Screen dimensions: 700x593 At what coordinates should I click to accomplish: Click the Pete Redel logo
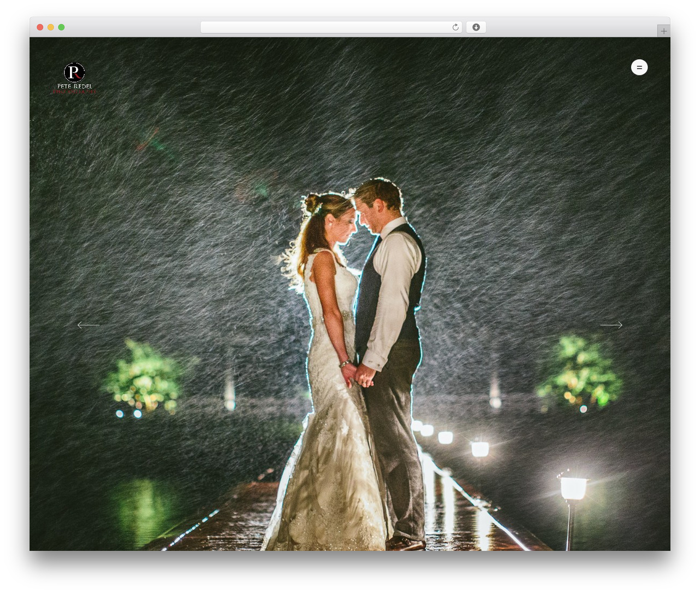pyautogui.click(x=74, y=79)
